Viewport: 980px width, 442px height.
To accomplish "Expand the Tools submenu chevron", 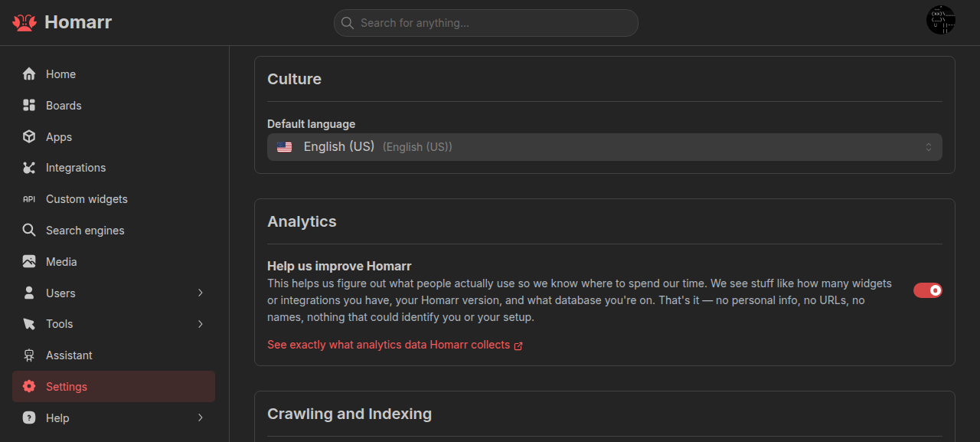I will (201, 324).
